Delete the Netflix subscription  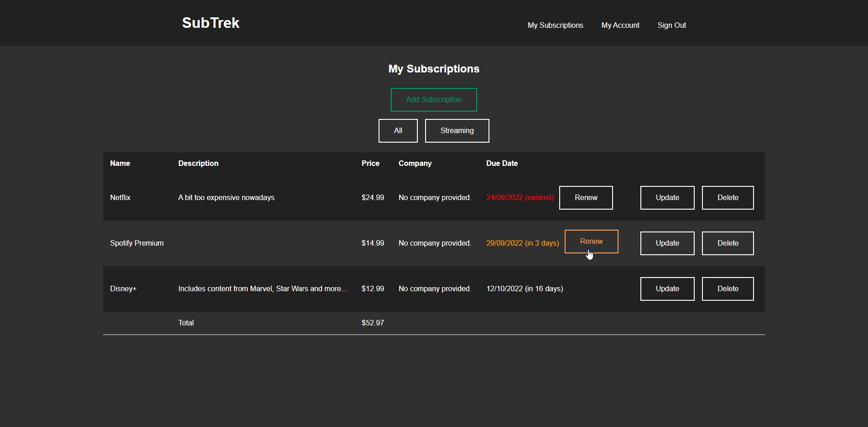[x=728, y=197]
